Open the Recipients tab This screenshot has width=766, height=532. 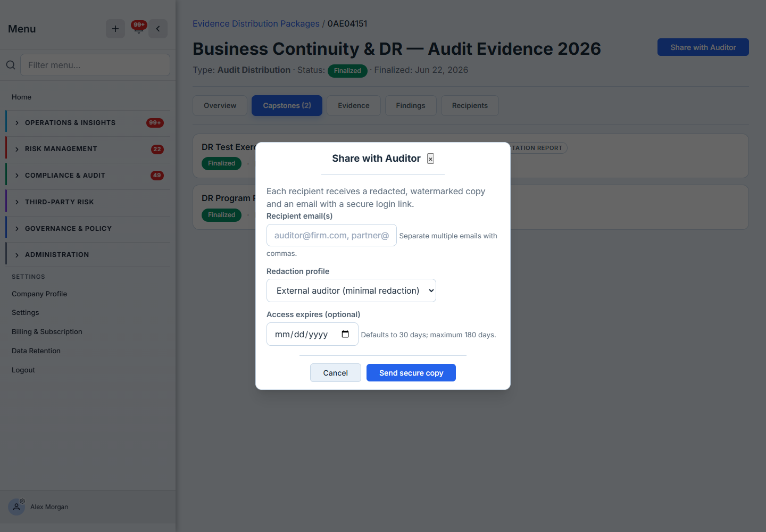click(x=470, y=105)
